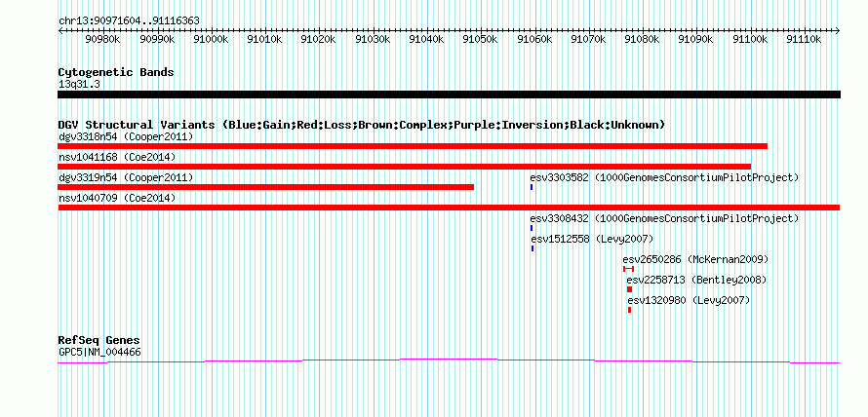Click the magenta GPC5 gene track line
This screenshot has width=868, height=417.
449,361
